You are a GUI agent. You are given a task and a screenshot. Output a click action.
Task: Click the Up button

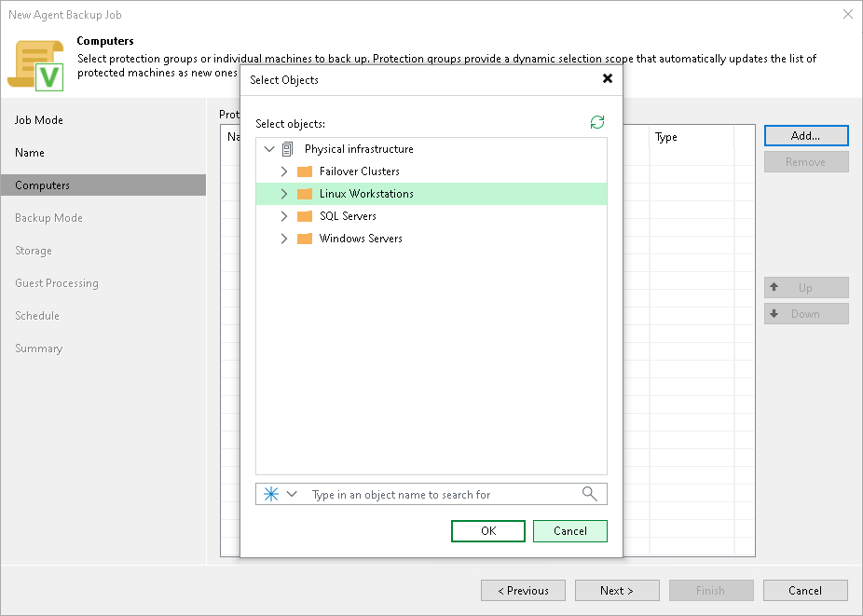click(806, 287)
